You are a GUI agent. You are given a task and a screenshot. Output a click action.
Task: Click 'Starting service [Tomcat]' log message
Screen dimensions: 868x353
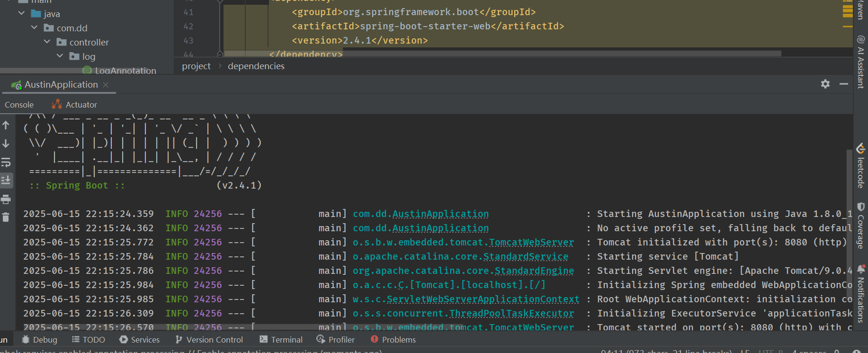pyautogui.click(x=668, y=257)
